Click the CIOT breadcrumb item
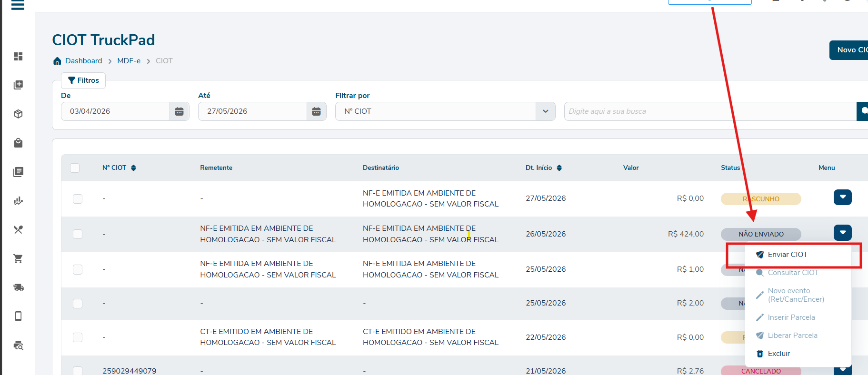 click(x=164, y=61)
